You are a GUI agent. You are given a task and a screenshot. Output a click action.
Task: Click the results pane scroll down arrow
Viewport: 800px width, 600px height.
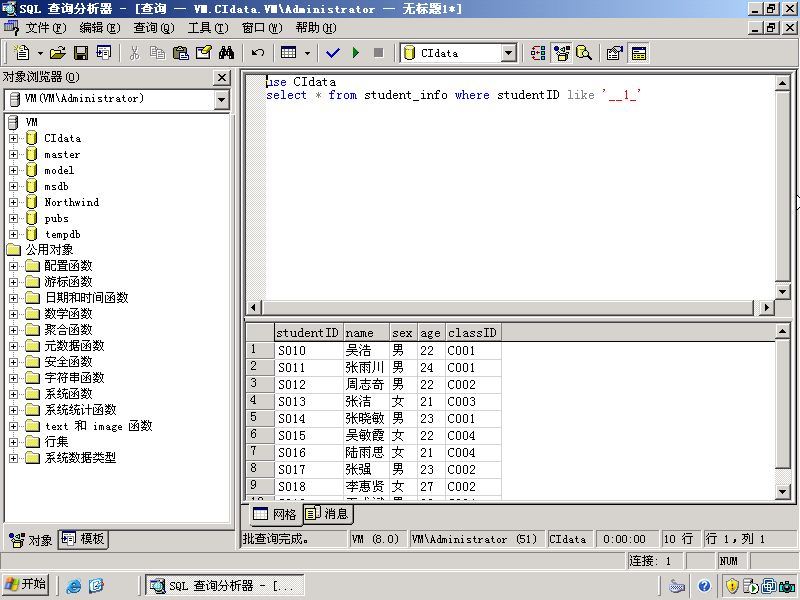[782, 491]
